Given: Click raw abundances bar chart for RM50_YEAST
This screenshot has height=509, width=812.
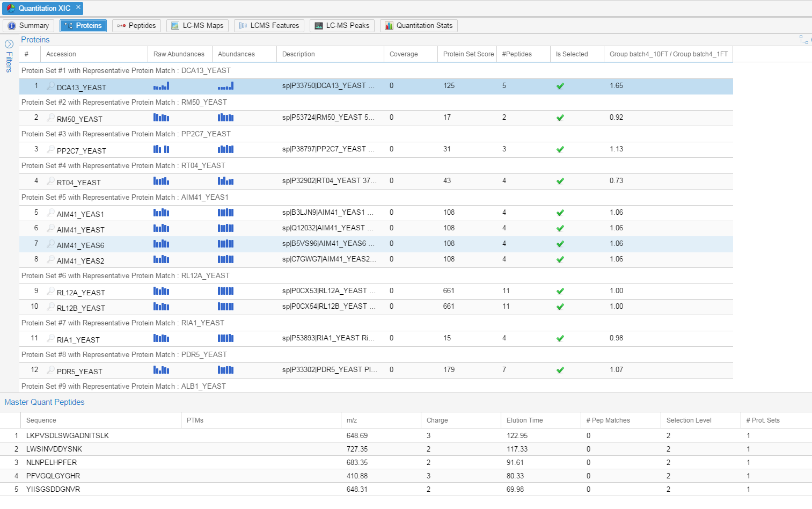Looking at the screenshot, I should coord(161,118).
